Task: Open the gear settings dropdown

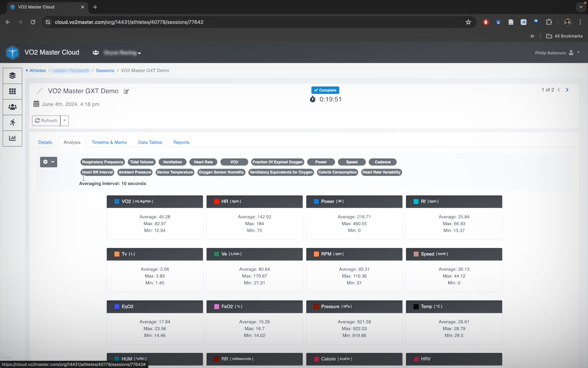Action: coord(49,162)
